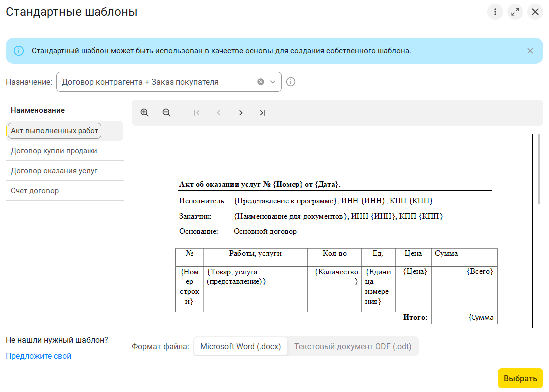Click the Наименование column header
This screenshot has width=549, height=392.
(38, 110)
